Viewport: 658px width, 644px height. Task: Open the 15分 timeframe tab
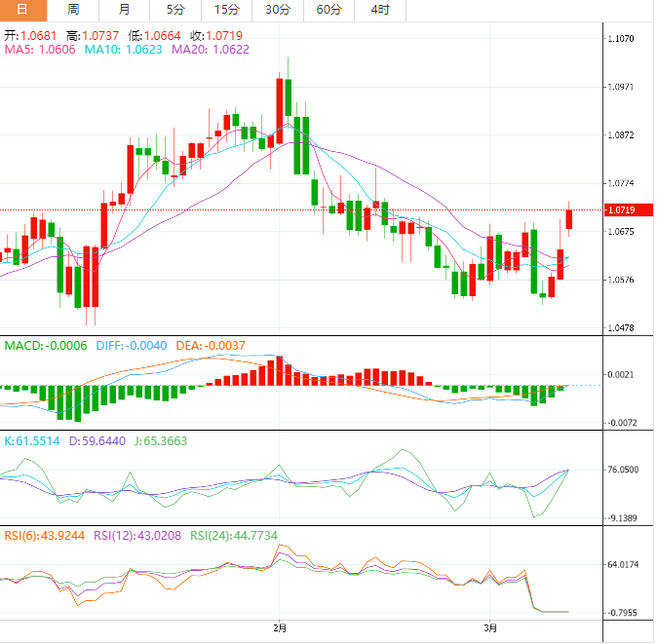tap(226, 10)
